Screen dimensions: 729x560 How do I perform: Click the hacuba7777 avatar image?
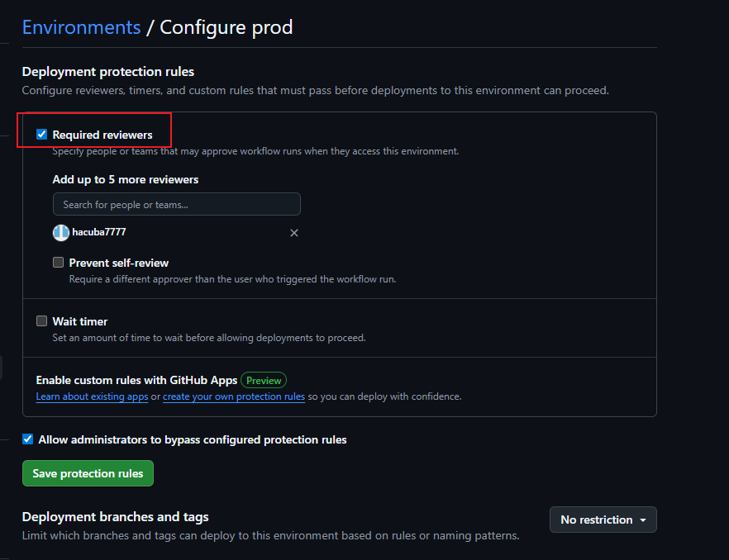61,232
